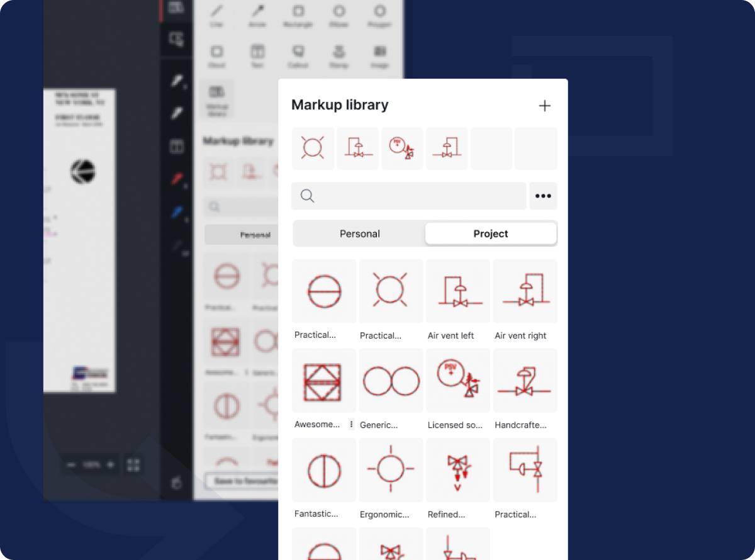Image resolution: width=755 pixels, height=560 pixels.
Task: Click the fit-to-page grid icon
Action: (x=132, y=465)
